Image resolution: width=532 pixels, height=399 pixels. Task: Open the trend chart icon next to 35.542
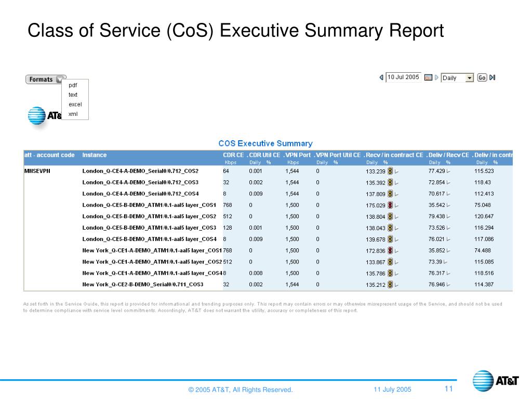tap(448, 205)
